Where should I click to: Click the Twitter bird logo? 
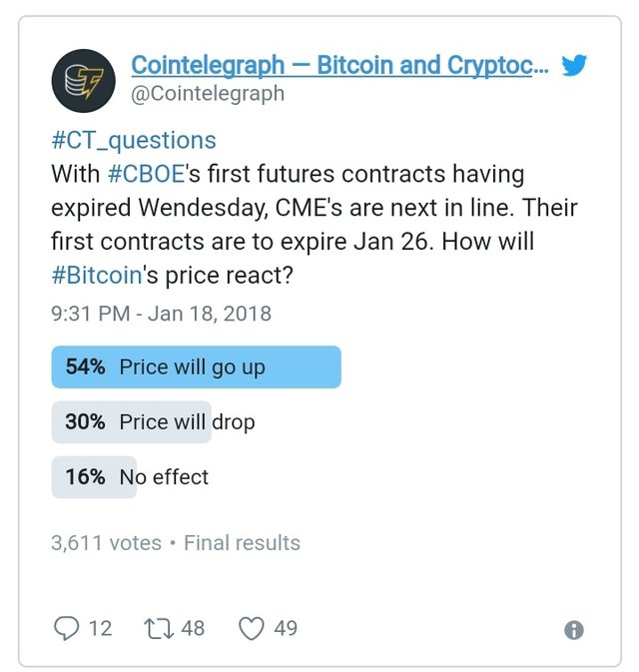click(573, 67)
